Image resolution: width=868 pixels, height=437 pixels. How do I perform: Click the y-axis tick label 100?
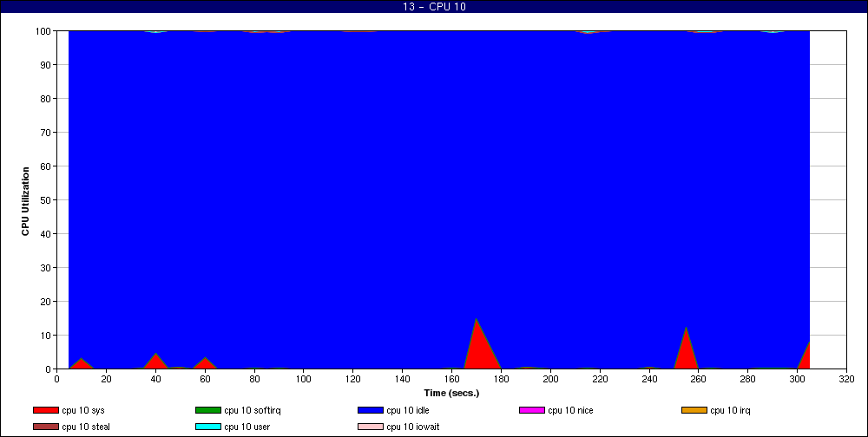click(44, 31)
